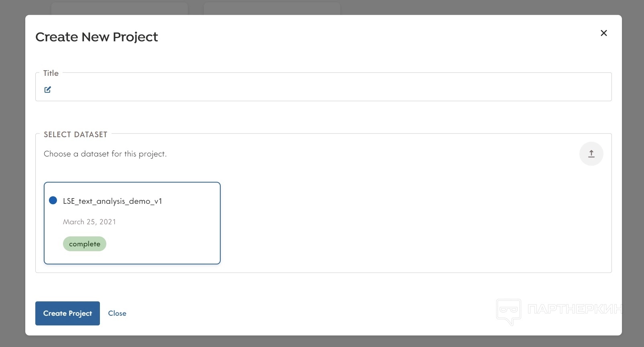This screenshot has width=644, height=347.
Task: Click the dimmed backdrop left of the dialog
Action: pos(12,181)
